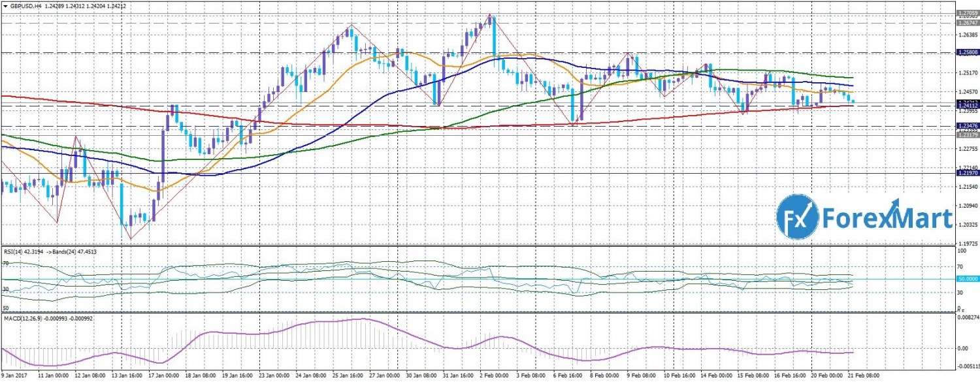Viewport: 980px width, 382px height.
Task: Click the 21 Feb 08:00 date label
Action: tap(864, 377)
